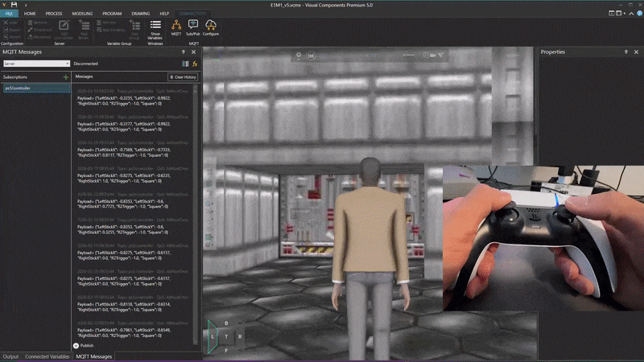Expand the Publish section

pyautogui.click(x=76, y=345)
